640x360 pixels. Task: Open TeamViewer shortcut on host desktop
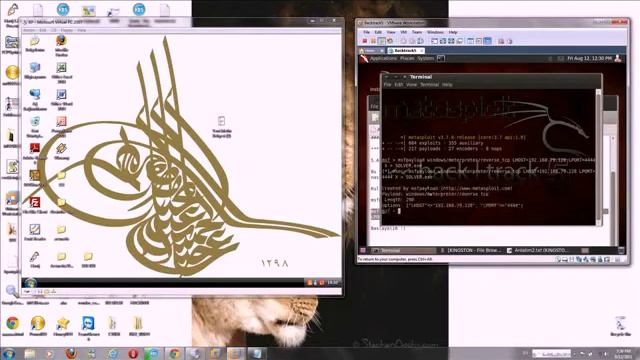[x=88, y=323]
